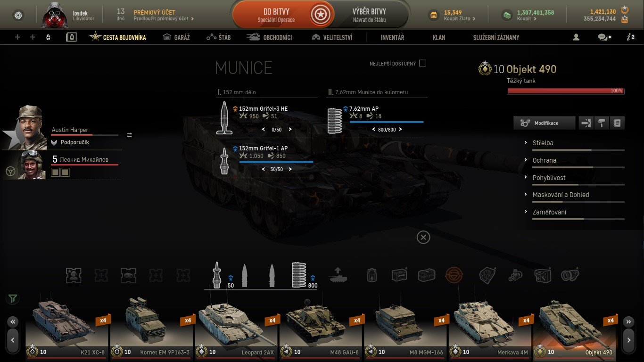644x362 pixels.
Task: Increase the 152mm Grifel-3 HE shell count
Action: point(290,129)
